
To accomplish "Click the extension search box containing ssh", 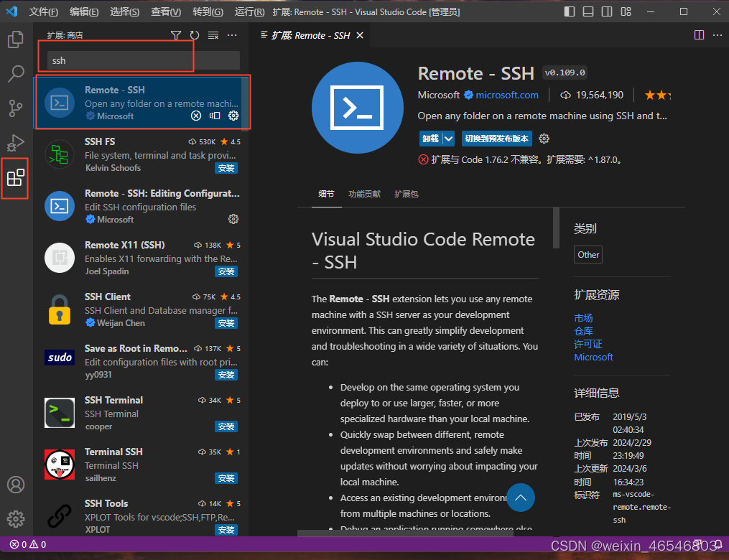I will click(x=144, y=60).
